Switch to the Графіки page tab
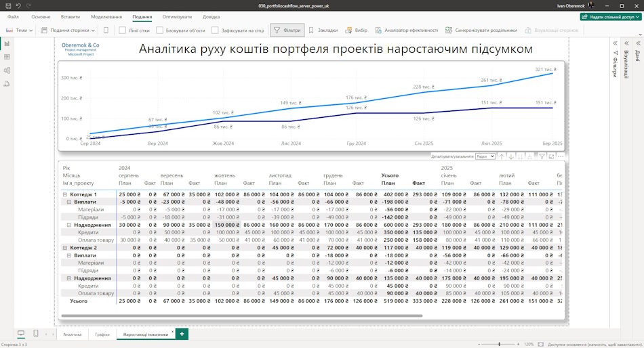This screenshot has height=348, width=644. pyautogui.click(x=102, y=334)
